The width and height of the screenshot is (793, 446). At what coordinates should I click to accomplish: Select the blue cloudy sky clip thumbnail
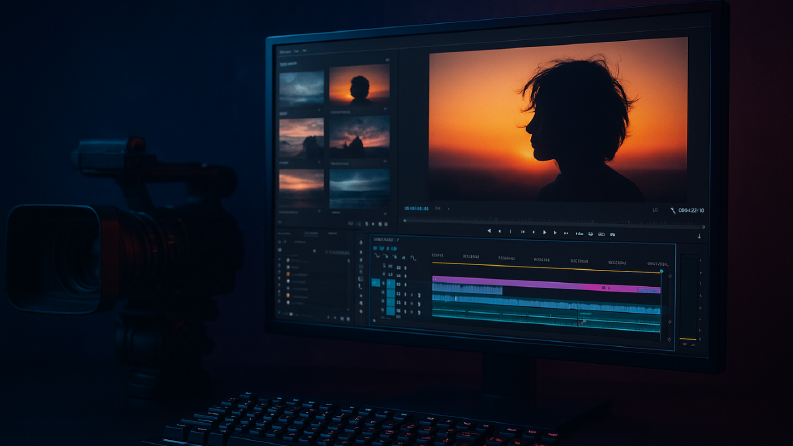click(301, 88)
